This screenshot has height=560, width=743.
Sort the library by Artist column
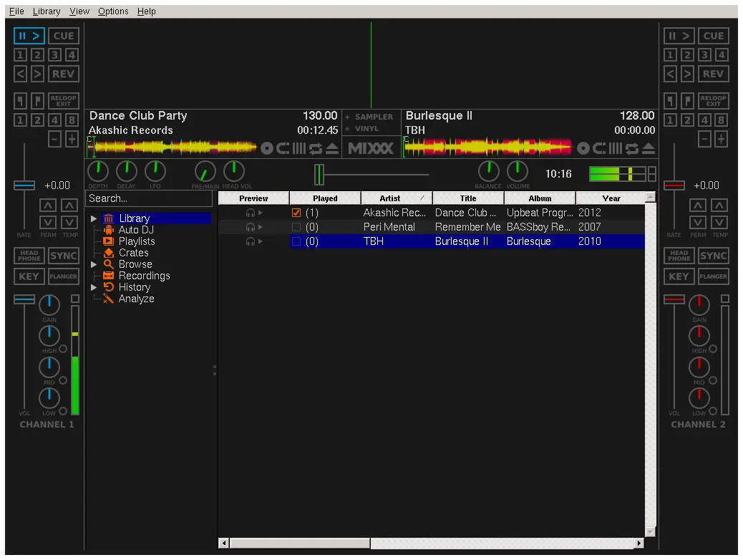pyautogui.click(x=397, y=198)
